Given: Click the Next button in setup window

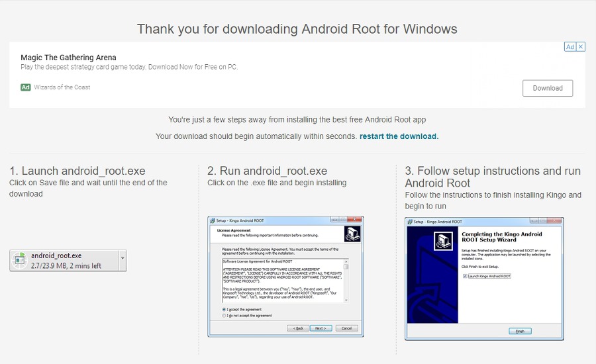Looking at the screenshot, I should [x=321, y=328].
